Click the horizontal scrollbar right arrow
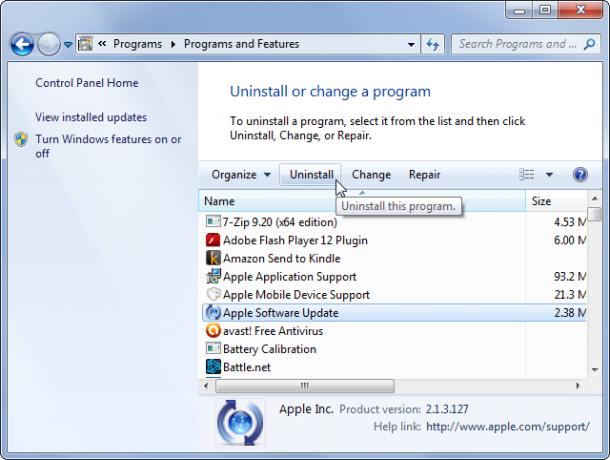The height and width of the screenshot is (460, 610). point(578,386)
